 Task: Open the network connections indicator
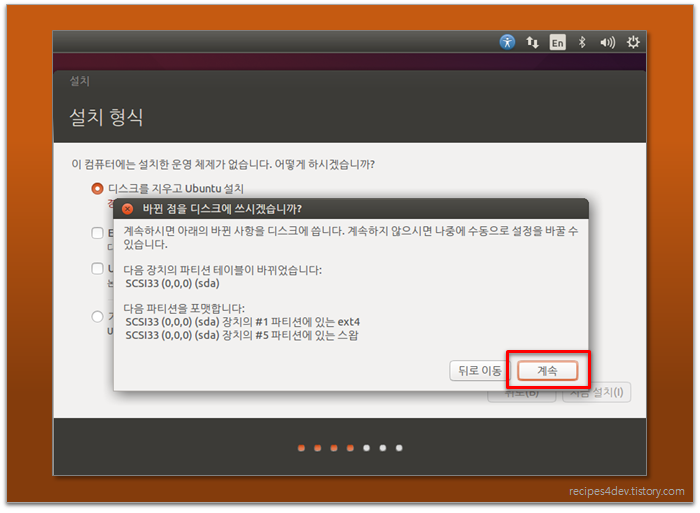(x=532, y=42)
